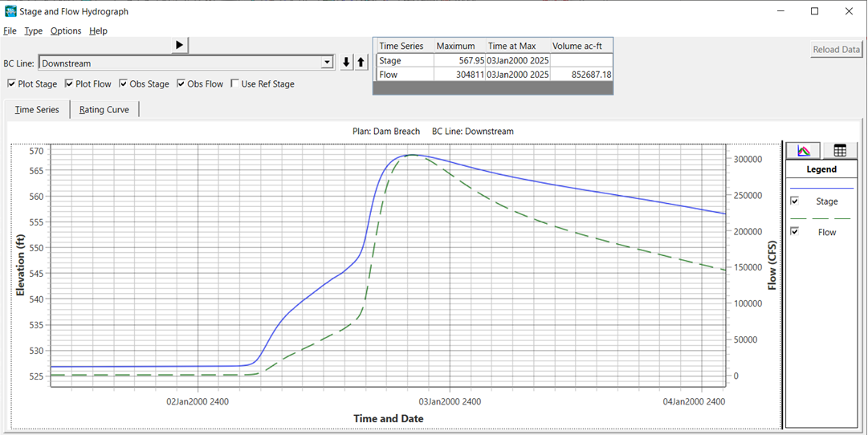
Task: Click the Plan: Dam Breach plot title
Action: [386, 132]
